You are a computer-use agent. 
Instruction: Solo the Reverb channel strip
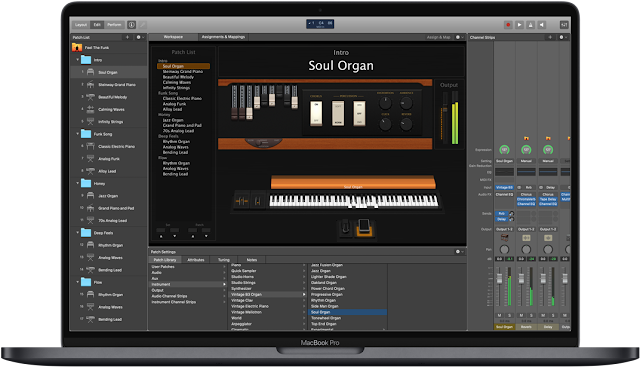click(531, 315)
